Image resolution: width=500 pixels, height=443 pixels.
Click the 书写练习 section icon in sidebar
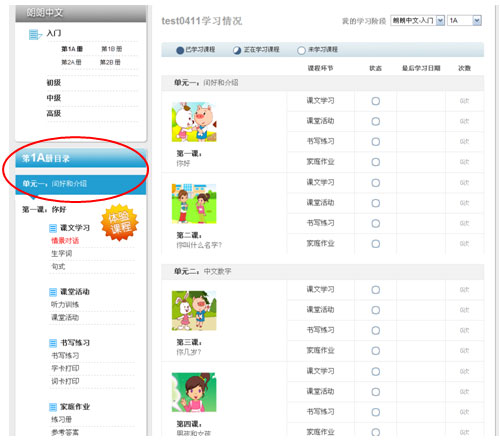click(53, 343)
